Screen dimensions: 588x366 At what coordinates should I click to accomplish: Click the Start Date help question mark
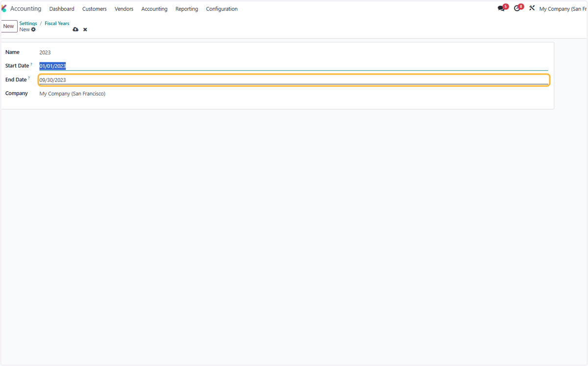[31, 64]
